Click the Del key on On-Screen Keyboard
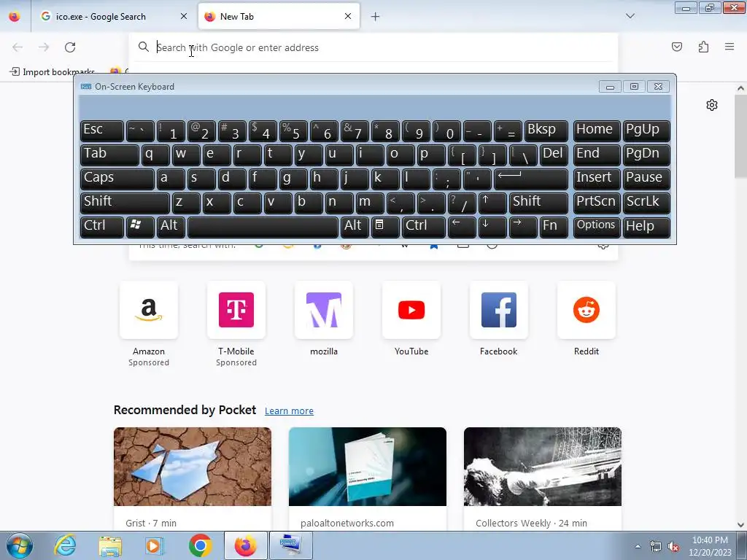The height and width of the screenshot is (560, 747). pyautogui.click(x=554, y=155)
